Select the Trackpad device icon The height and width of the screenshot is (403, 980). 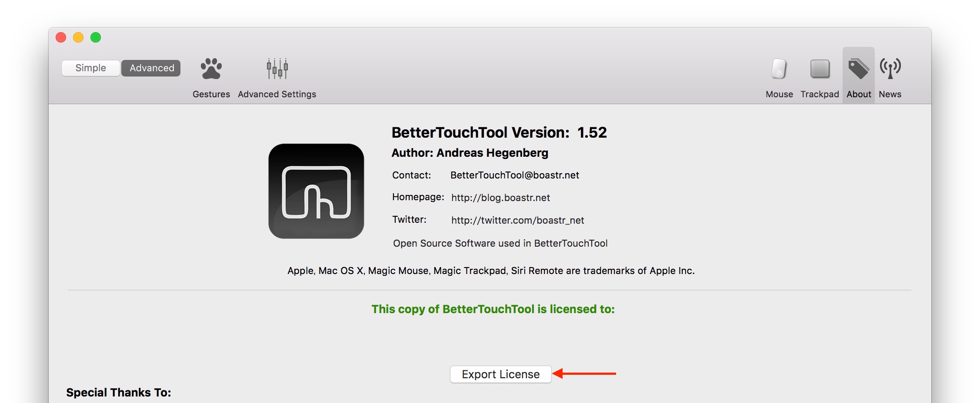tap(820, 69)
